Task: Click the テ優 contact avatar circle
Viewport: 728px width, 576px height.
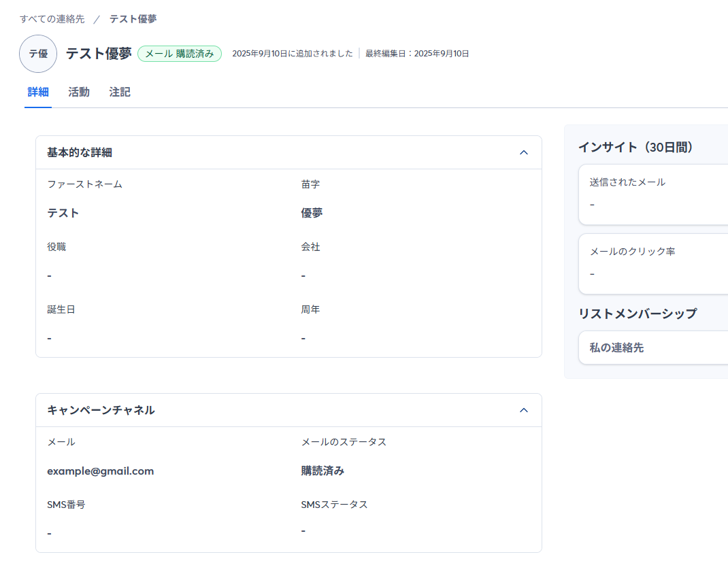Action: (38, 54)
